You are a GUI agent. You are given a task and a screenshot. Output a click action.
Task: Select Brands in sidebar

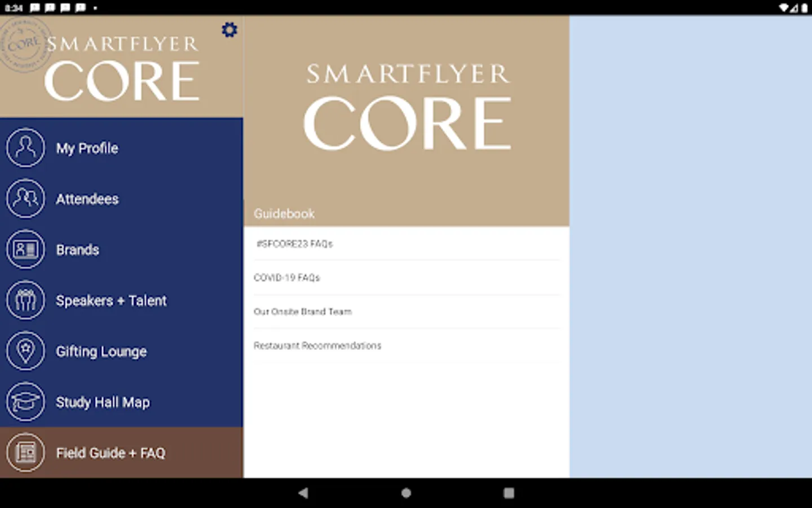[122, 249]
